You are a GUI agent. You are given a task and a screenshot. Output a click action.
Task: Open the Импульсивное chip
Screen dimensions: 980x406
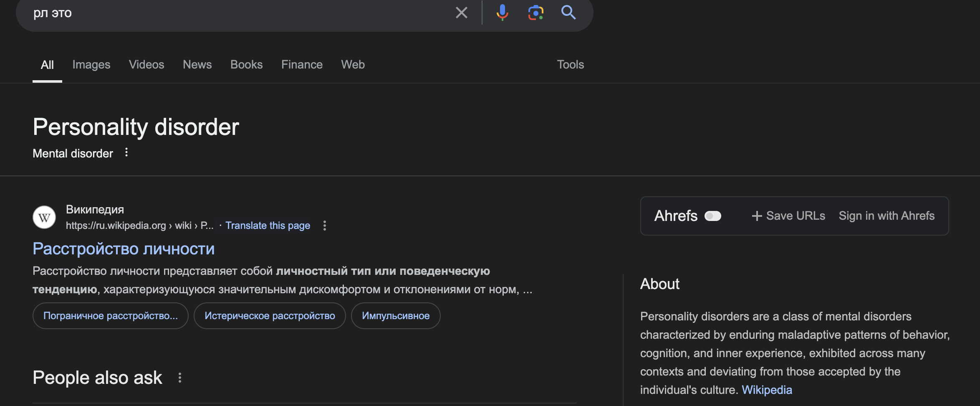[396, 316]
